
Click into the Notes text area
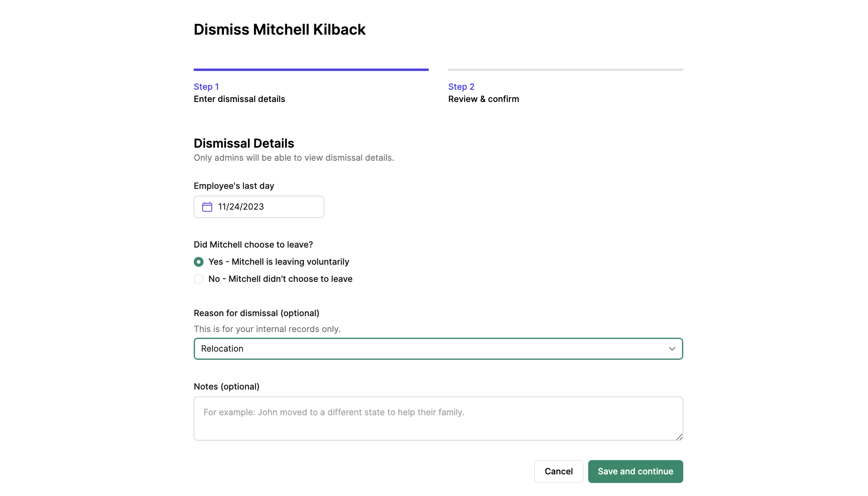438,418
